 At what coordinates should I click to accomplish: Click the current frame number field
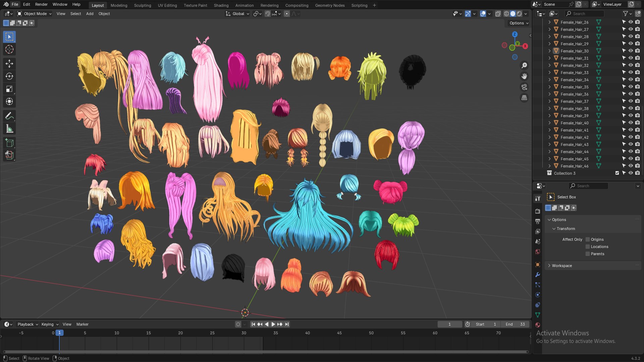[450, 324]
